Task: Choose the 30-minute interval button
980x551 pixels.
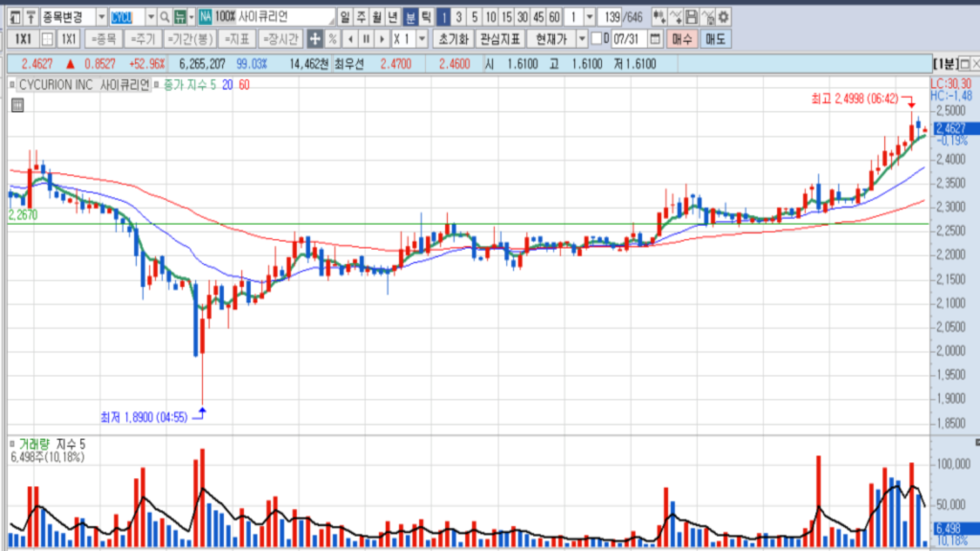Action: (x=523, y=17)
